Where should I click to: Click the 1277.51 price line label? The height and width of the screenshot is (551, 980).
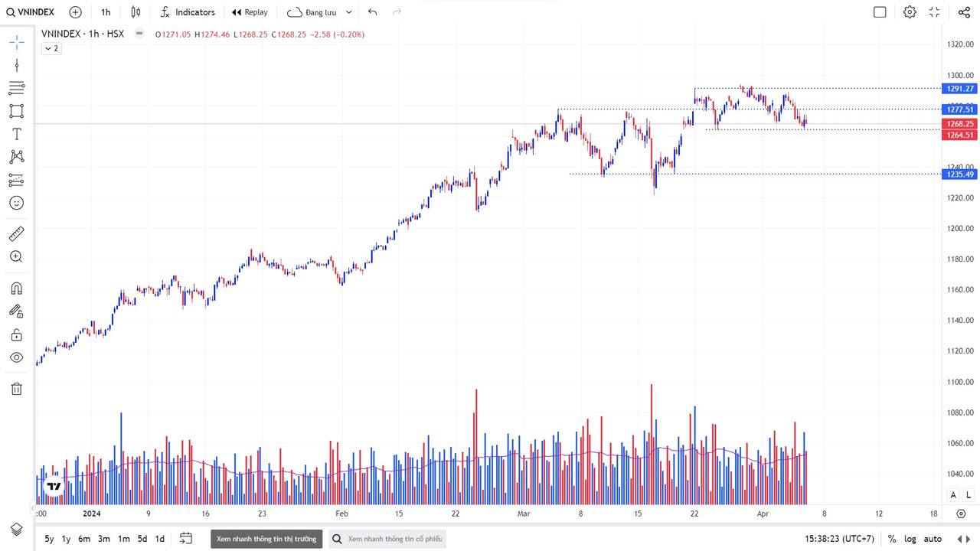pyautogui.click(x=959, y=109)
